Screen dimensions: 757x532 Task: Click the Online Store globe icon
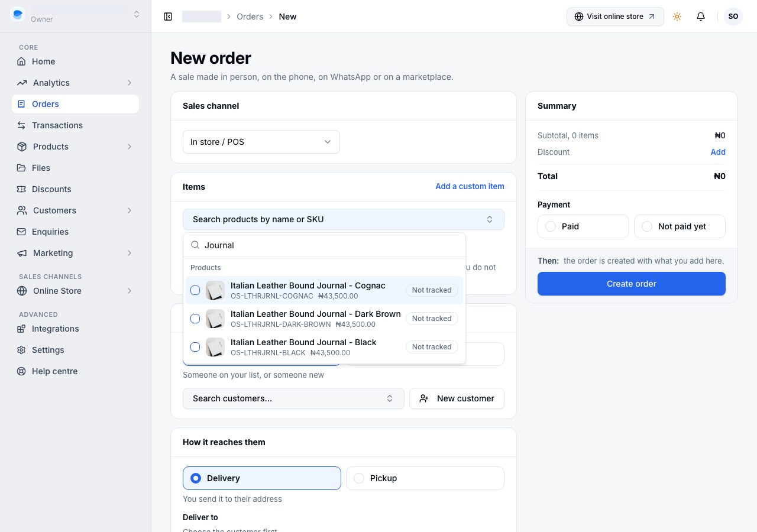pos(22,291)
